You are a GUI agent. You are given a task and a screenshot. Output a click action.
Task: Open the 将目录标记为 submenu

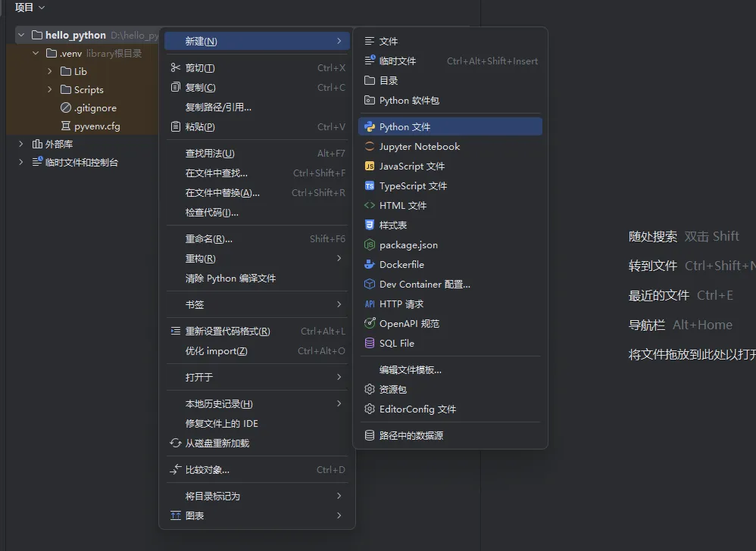point(257,496)
